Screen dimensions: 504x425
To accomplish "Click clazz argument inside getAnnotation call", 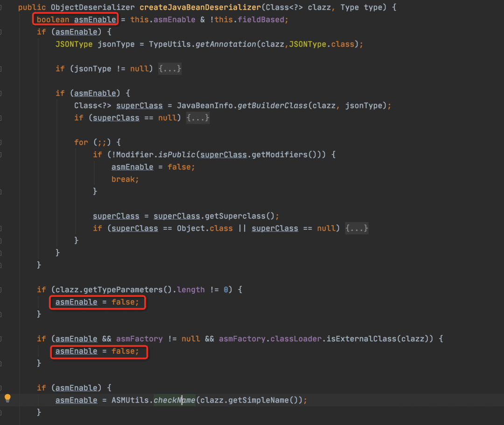I will tap(273, 44).
